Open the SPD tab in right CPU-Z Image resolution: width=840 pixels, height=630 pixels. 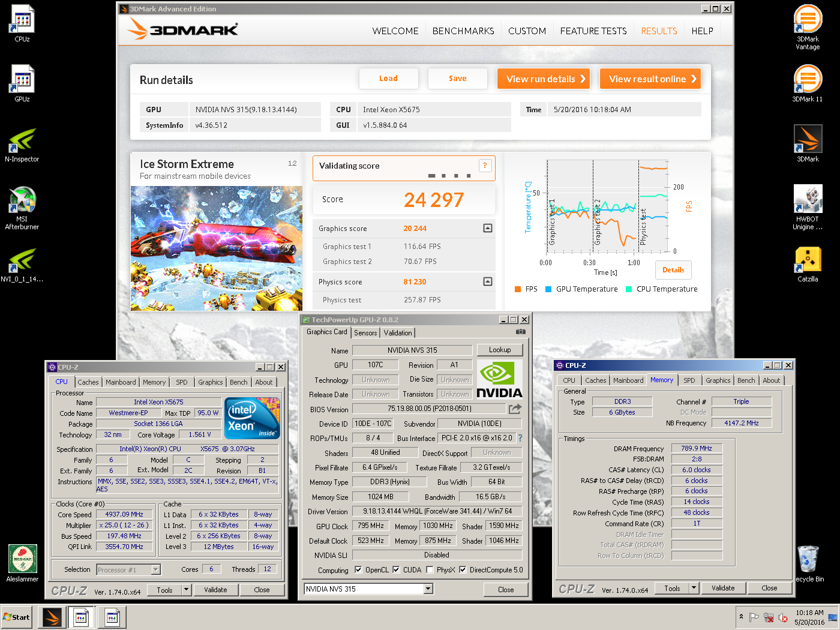point(689,380)
